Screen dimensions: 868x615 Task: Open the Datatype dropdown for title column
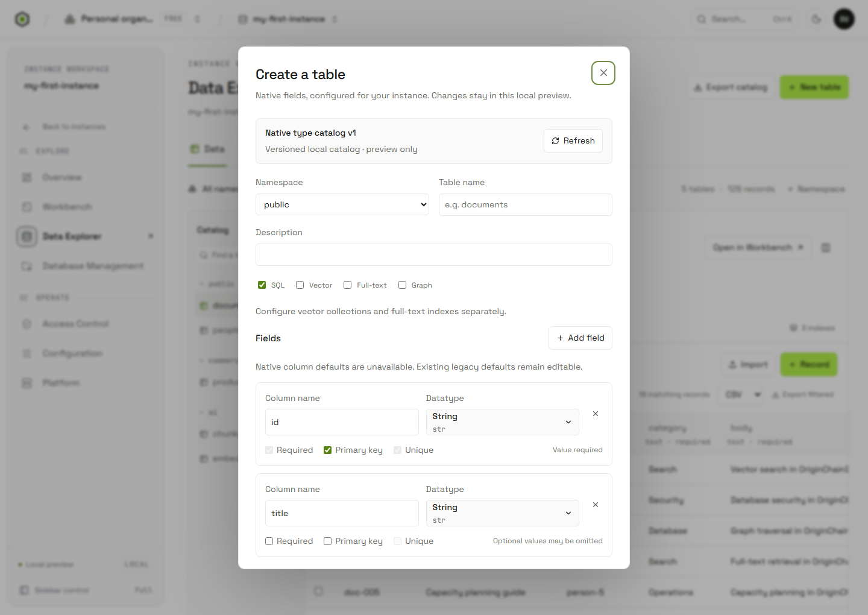pos(502,513)
